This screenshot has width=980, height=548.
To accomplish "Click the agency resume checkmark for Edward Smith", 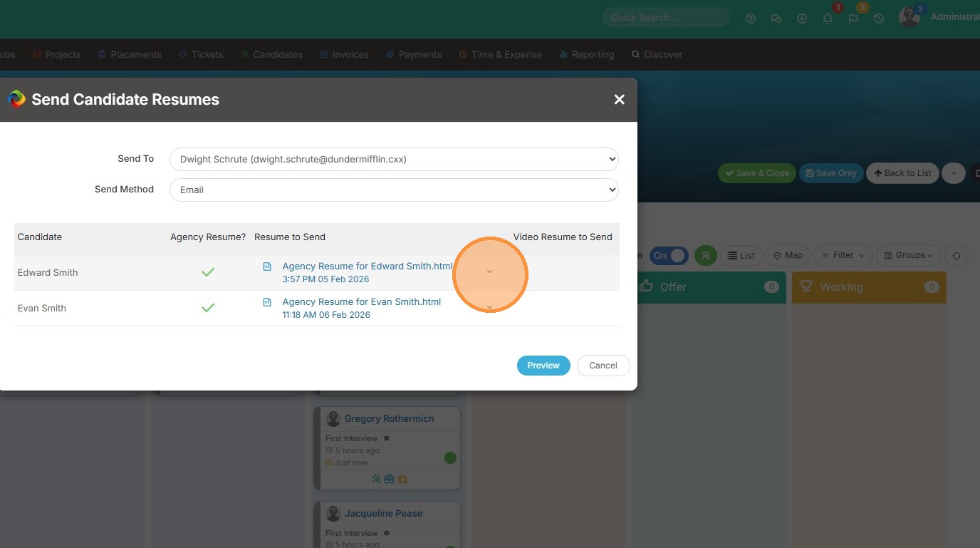I will (208, 272).
